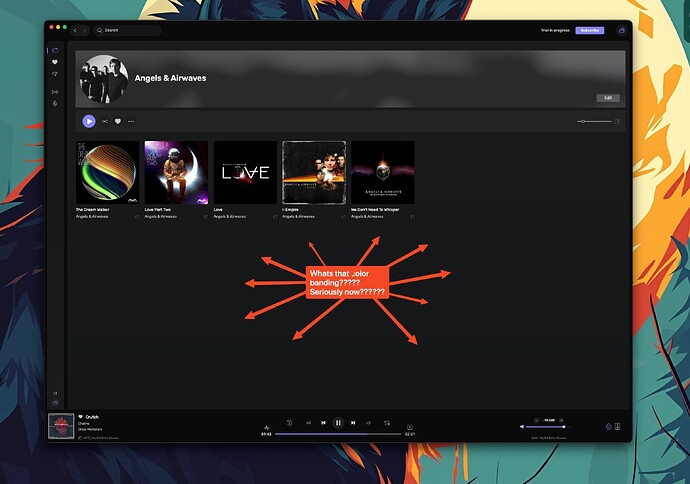Click the Library icon in the left sidebar

point(55,51)
